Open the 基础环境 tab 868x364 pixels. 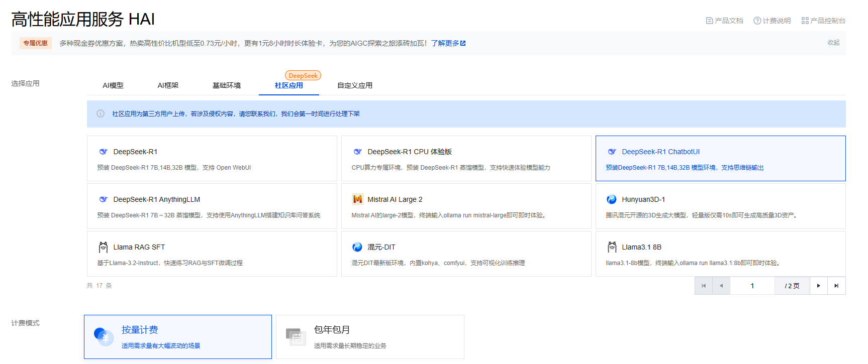227,85
